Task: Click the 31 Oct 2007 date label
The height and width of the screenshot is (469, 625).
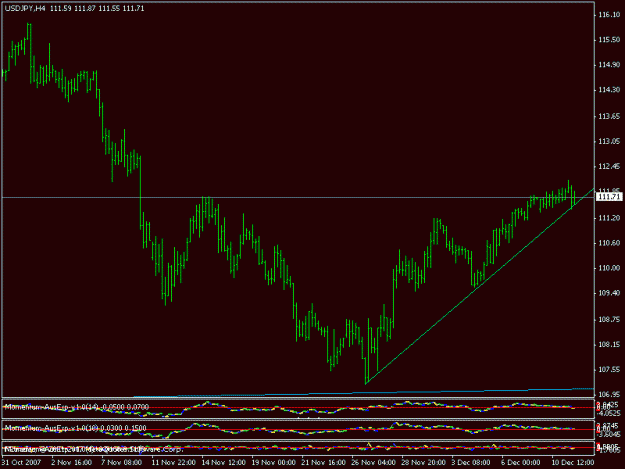Action: [21, 463]
